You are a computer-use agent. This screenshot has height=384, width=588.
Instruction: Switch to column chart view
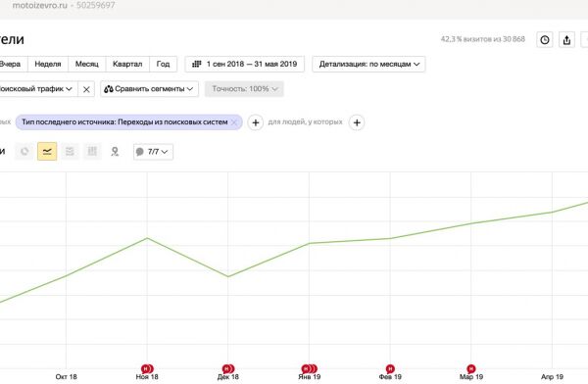[x=92, y=152]
